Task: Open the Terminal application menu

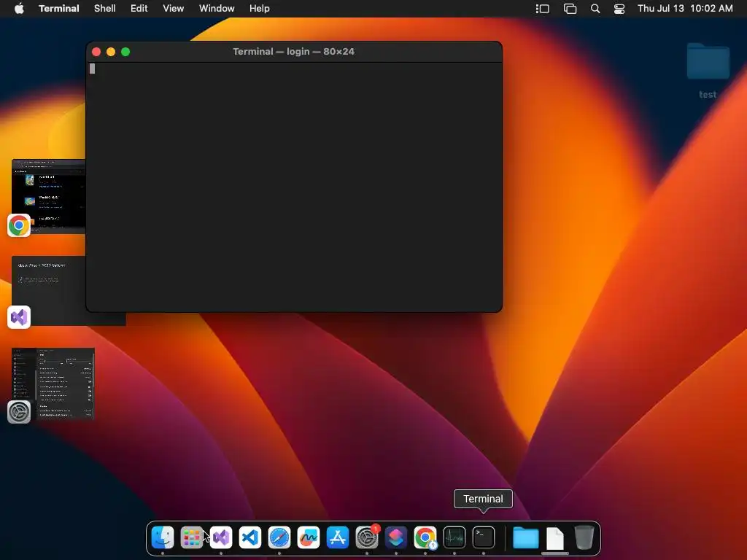Action: click(59, 9)
